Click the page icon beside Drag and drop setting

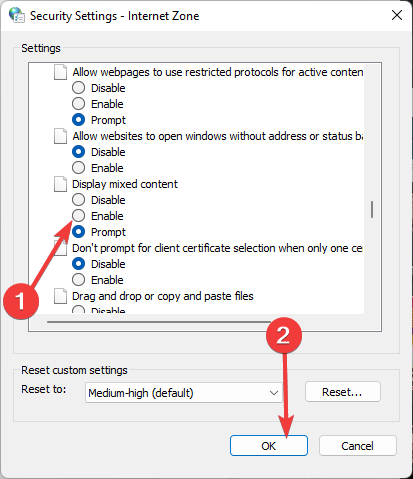tap(60, 296)
